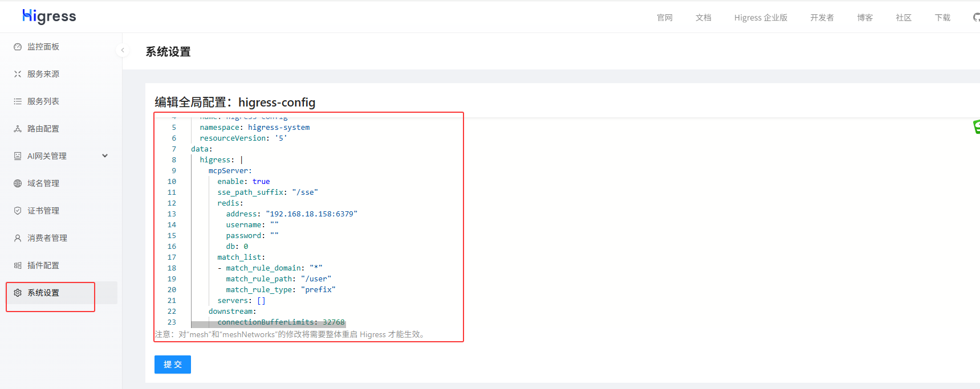
Task: Open the 社区 header link
Action: (x=904, y=18)
